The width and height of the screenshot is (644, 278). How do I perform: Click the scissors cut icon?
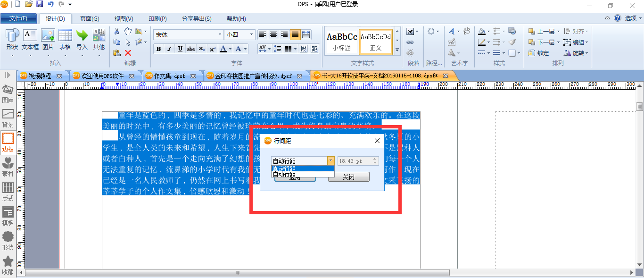pyautogui.click(x=117, y=31)
